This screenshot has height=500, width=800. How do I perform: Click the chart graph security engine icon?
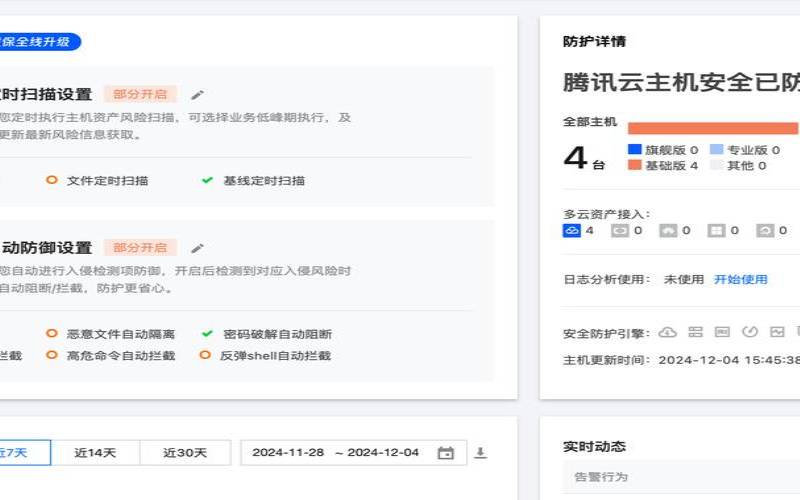click(x=777, y=332)
